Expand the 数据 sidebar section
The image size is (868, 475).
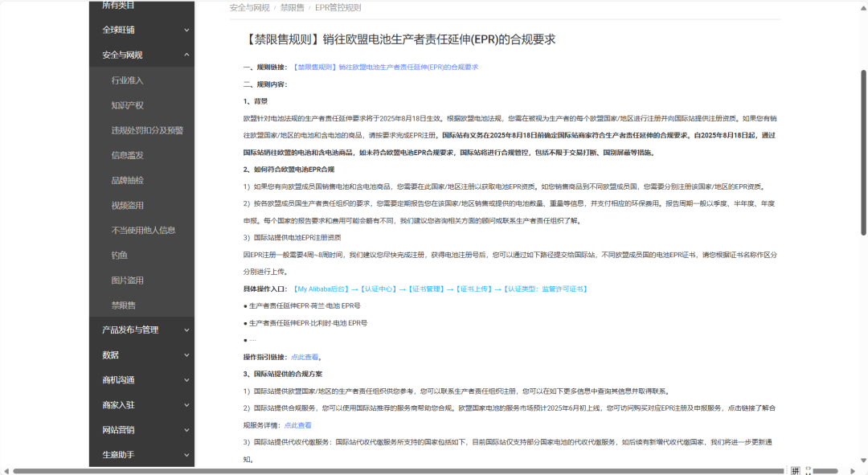(141, 354)
